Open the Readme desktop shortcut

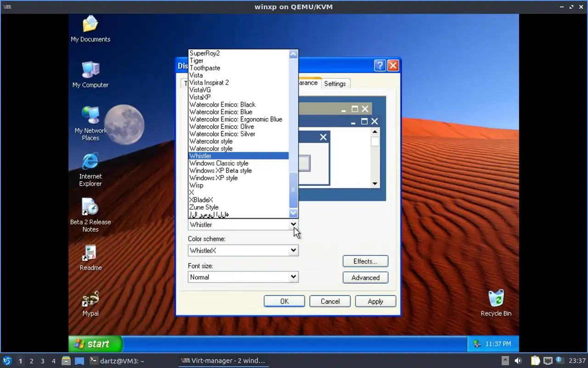tap(90, 258)
